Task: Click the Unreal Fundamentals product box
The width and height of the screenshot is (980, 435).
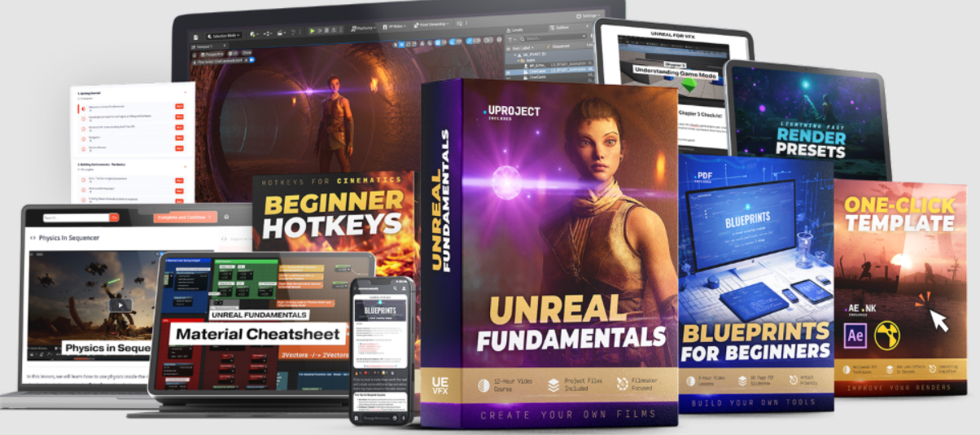Action: coord(550,253)
